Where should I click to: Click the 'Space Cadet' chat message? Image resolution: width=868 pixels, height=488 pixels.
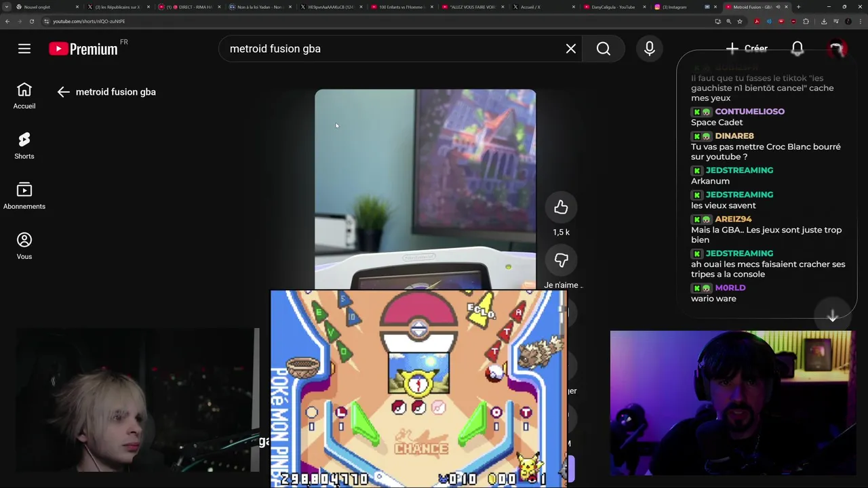click(717, 123)
